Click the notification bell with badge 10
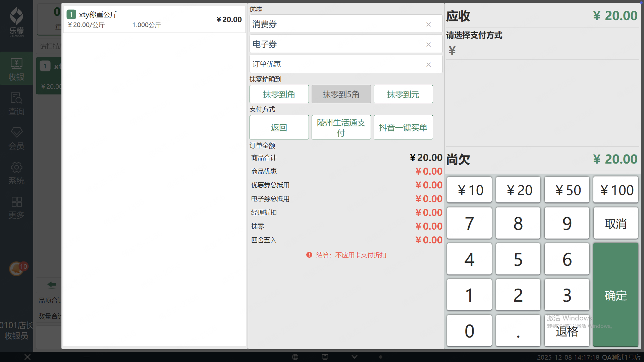 (17, 268)
